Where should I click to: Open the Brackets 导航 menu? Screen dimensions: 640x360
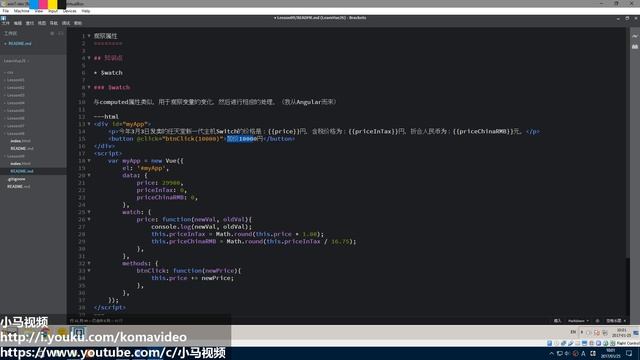[x=54, y=23]
